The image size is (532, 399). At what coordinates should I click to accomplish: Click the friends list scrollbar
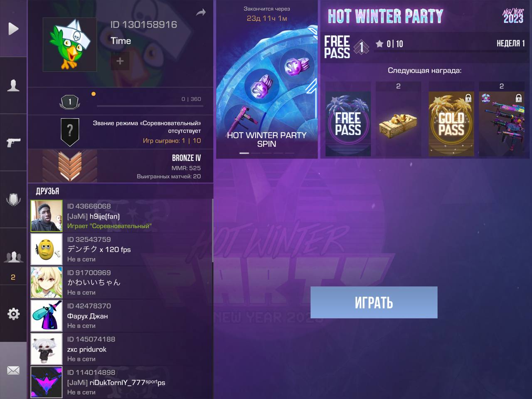213,231
